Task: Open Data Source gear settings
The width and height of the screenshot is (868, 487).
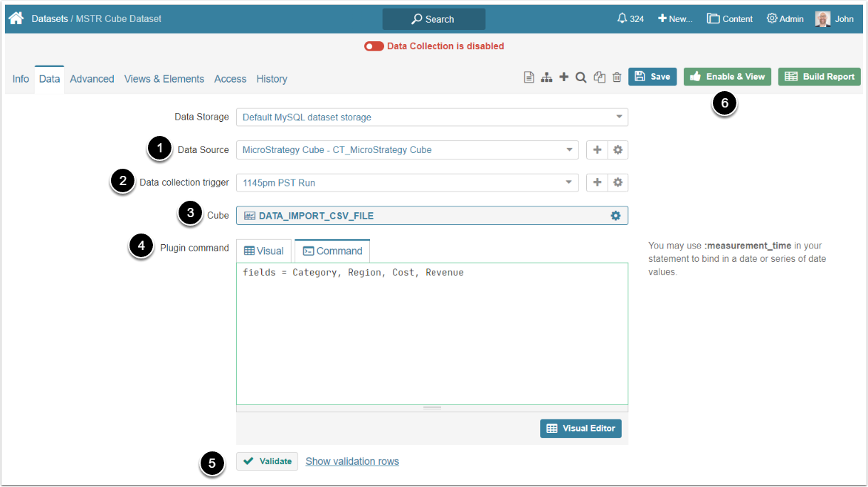Action: 618,150
